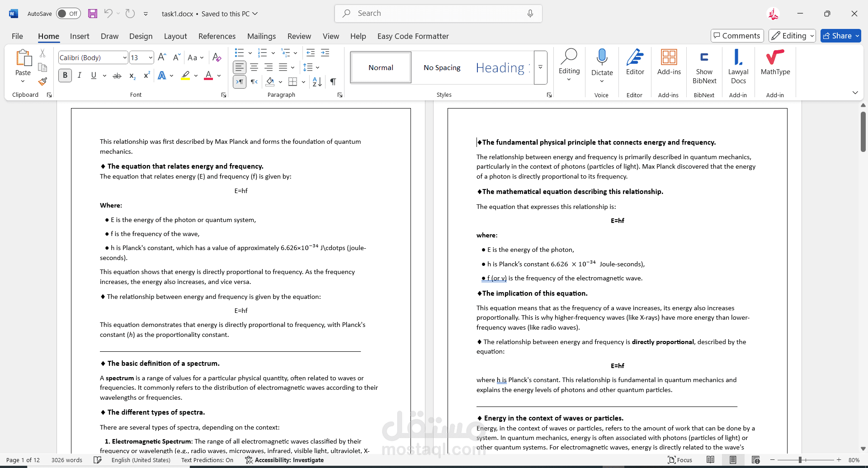Save the document with the floppy icon
The width and height of the screenshot is (868, 468).
click(x=93, y=14)
